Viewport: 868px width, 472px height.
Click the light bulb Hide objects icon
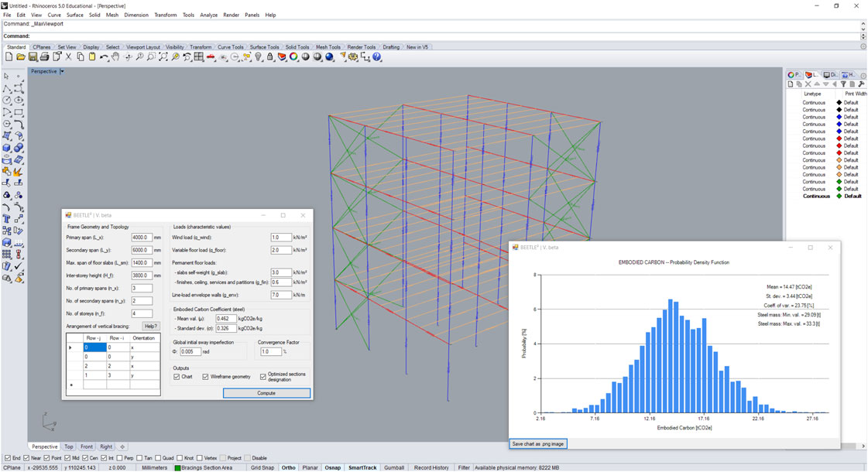tap(259, 57)
